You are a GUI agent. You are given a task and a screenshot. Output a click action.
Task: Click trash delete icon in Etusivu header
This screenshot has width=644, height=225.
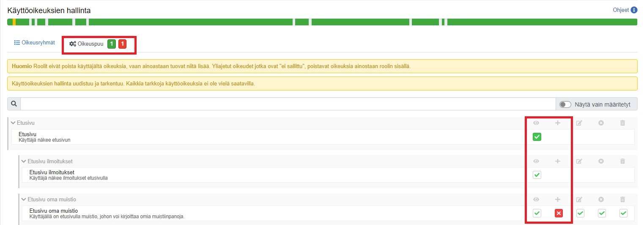pos(622,123)
